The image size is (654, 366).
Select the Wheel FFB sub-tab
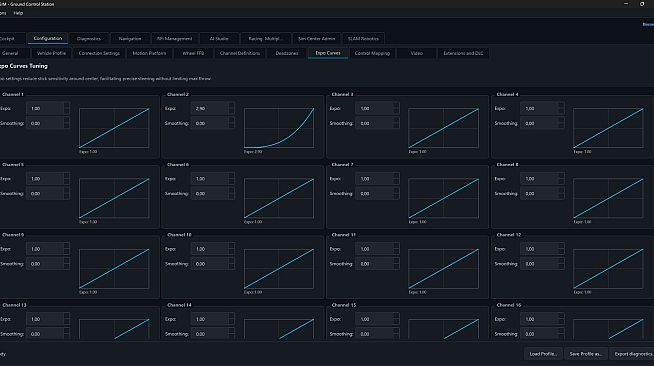point(193,53)
